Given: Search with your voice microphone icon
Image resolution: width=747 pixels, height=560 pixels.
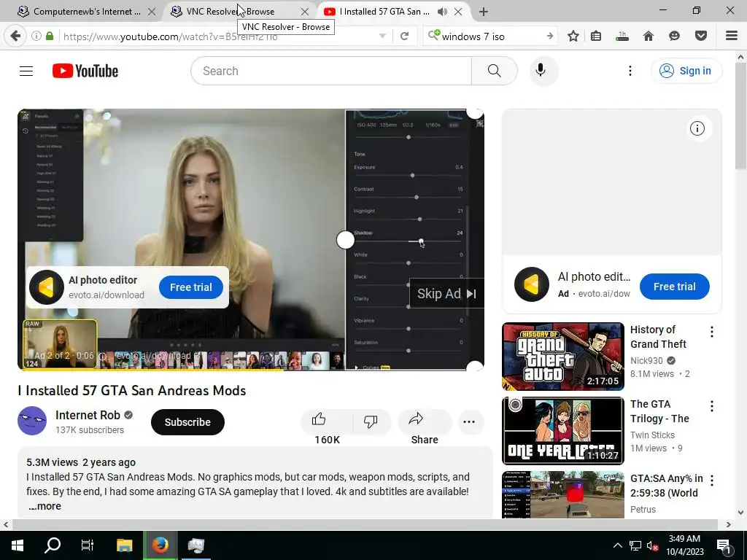Looking at the screenshot, I should pyautogui.click(x=541, y=71).
